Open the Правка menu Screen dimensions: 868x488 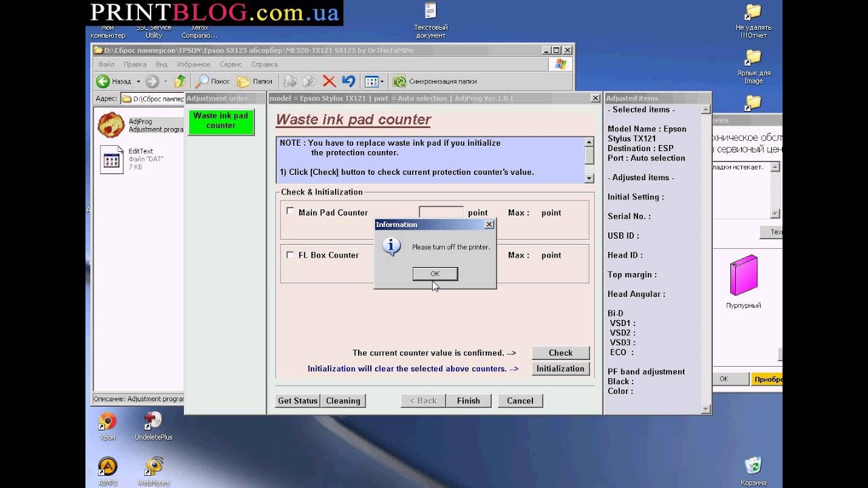pos(135,64)
